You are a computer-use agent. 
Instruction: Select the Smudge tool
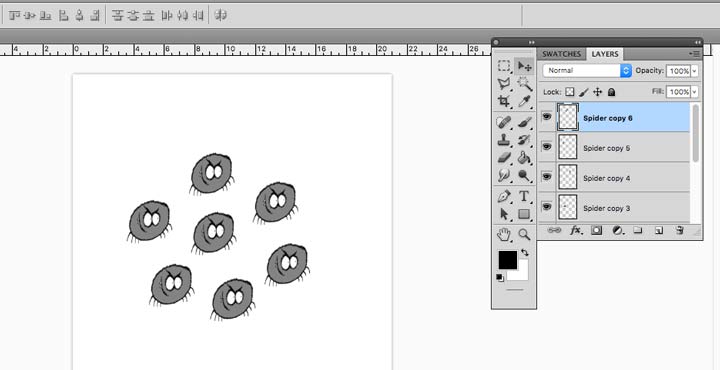coord(504,175)
